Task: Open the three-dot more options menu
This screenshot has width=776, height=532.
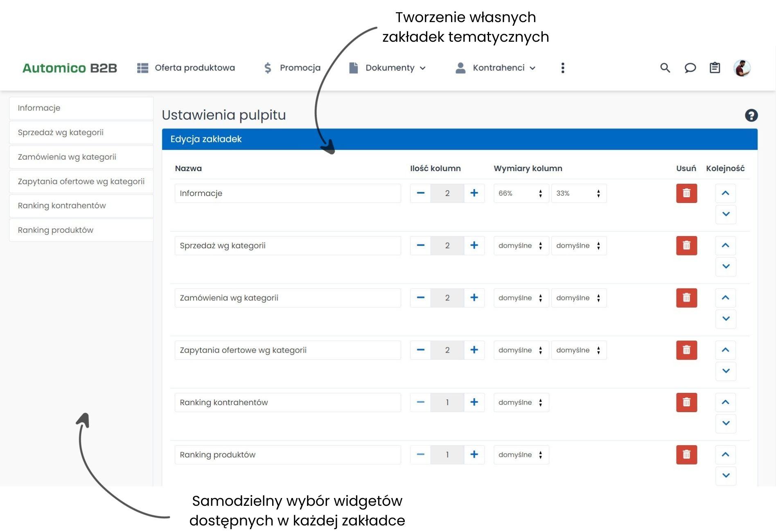Action: pyautogui.click(x=563, y=68)
